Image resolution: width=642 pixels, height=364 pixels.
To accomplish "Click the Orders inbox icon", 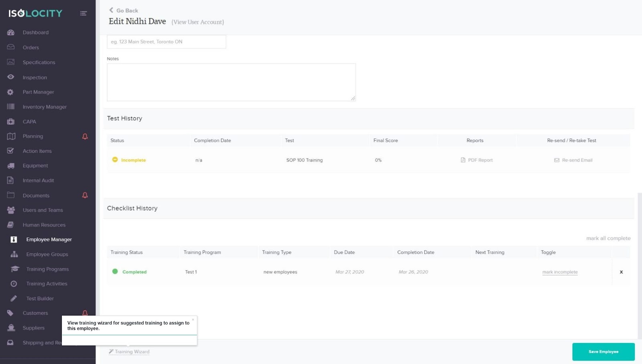I will pos(11,47).
